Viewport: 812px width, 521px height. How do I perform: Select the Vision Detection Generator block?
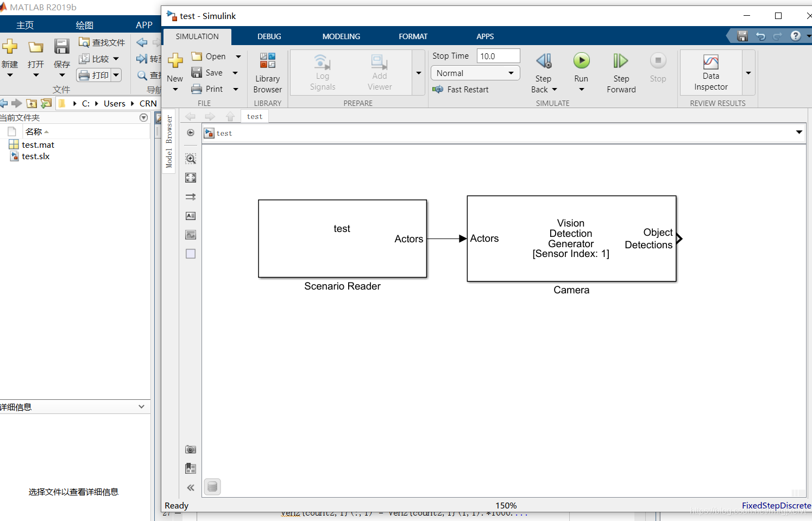[x=571, y=238]
